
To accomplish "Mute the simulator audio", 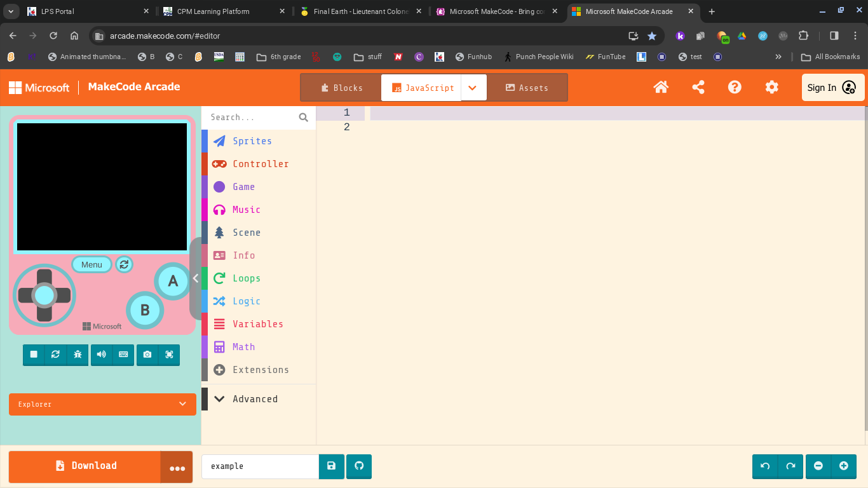I will [x=101, y=355].
